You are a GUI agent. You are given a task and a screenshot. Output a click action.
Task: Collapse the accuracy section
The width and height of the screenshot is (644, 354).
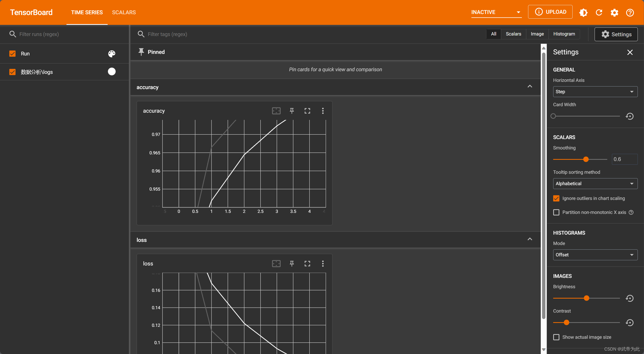[530, 86]
